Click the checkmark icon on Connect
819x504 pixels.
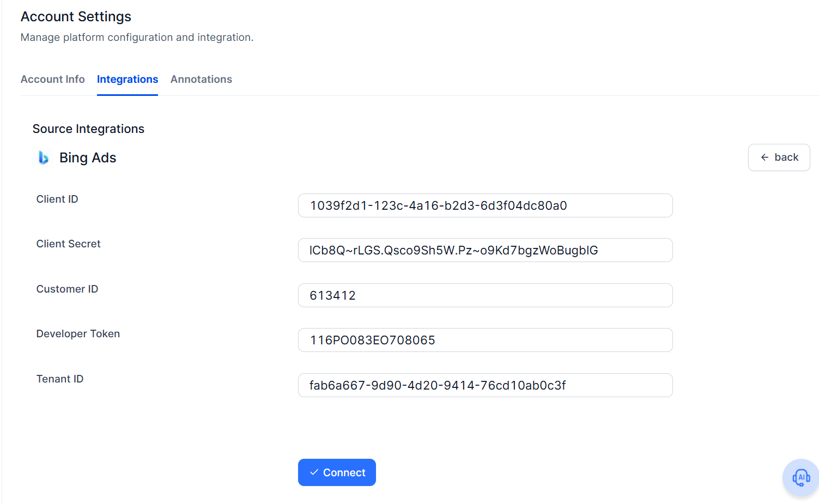pyautogui.click(x=314, y=472)
